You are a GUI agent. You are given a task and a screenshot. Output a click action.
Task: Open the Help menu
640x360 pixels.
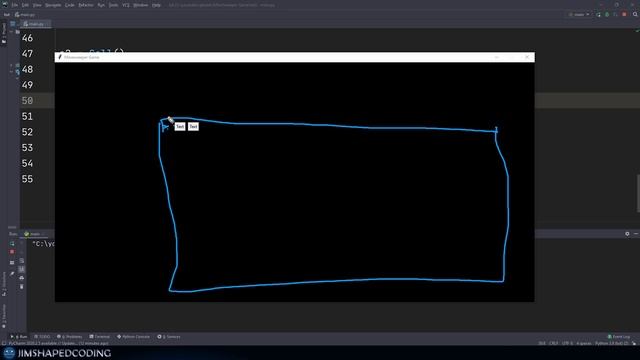coord(156,5)
